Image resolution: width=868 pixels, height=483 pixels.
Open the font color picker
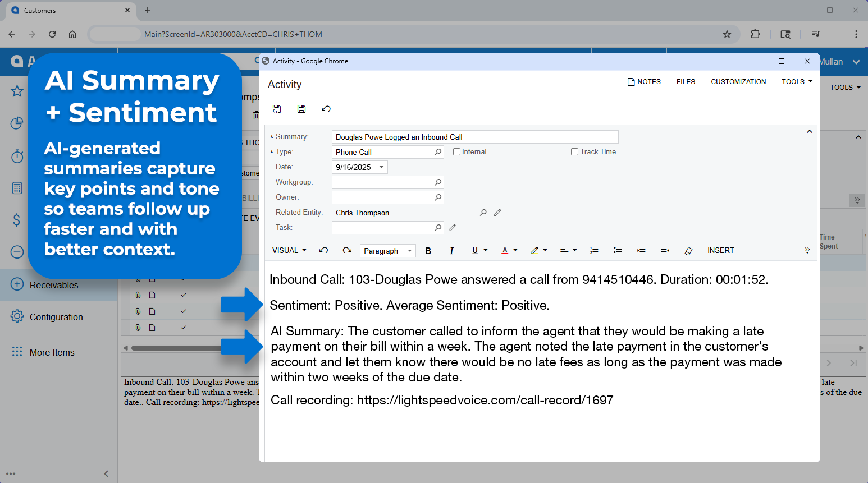click(509, 251)
